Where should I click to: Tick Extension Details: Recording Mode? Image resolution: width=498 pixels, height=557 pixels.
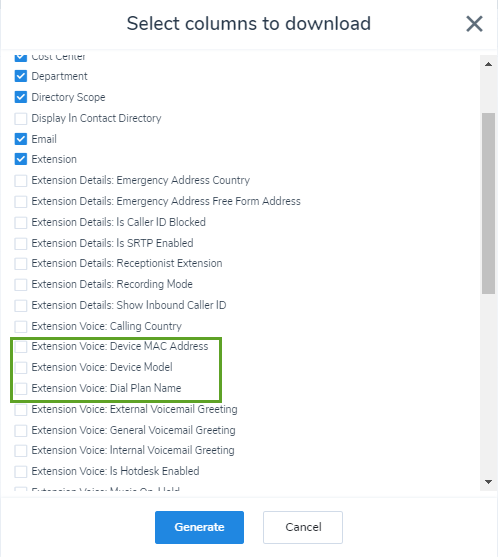[21, 284]
